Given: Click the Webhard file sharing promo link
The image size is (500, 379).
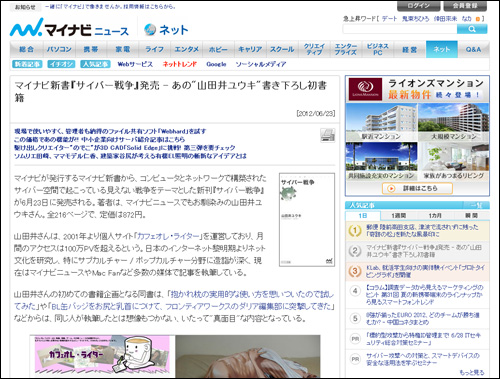Looking at the screenshot, I should [110, 131].
